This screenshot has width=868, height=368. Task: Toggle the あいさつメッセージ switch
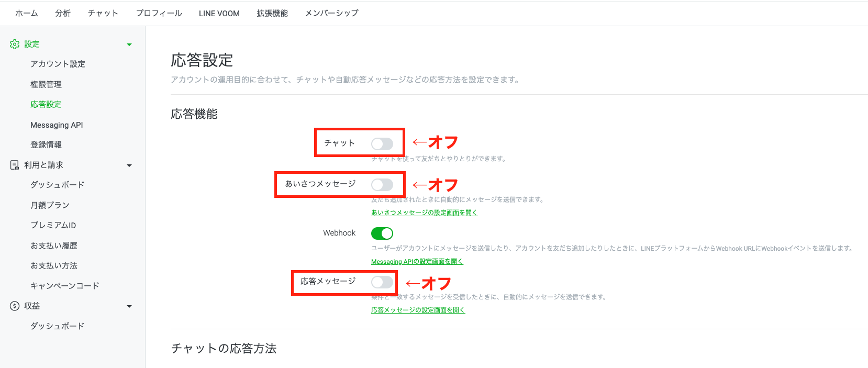point(382,185)
